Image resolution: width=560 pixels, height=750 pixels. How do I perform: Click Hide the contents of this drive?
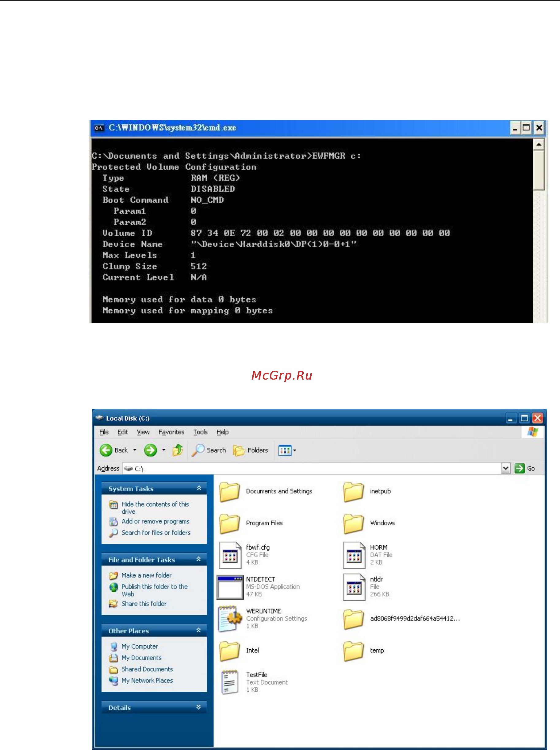point(155,508)
